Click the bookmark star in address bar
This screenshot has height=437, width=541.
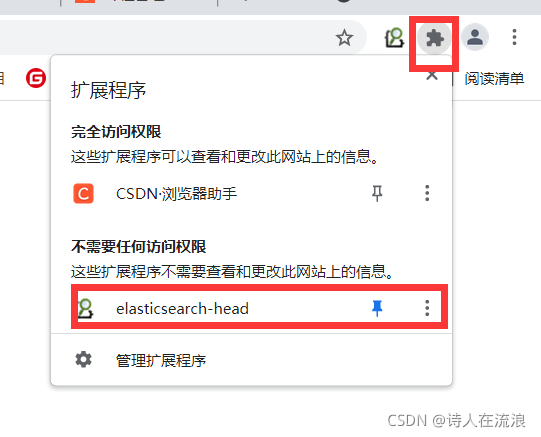tap(344, 38)
